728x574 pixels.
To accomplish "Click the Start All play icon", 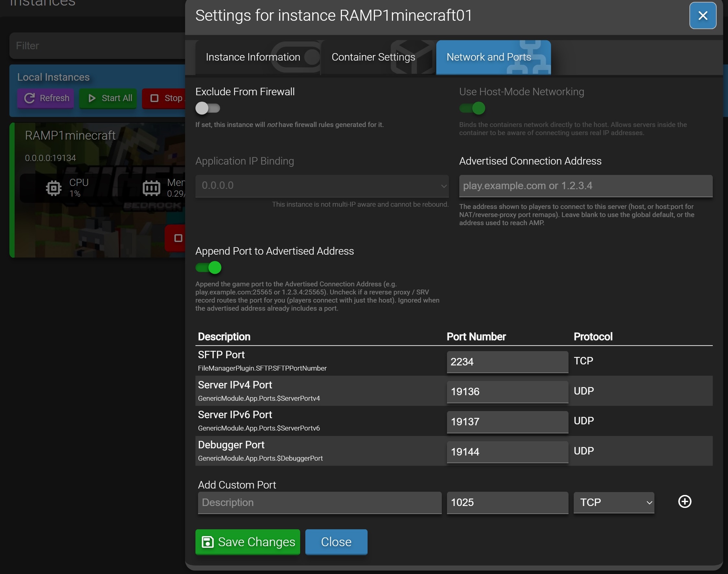I will point(91,98).
